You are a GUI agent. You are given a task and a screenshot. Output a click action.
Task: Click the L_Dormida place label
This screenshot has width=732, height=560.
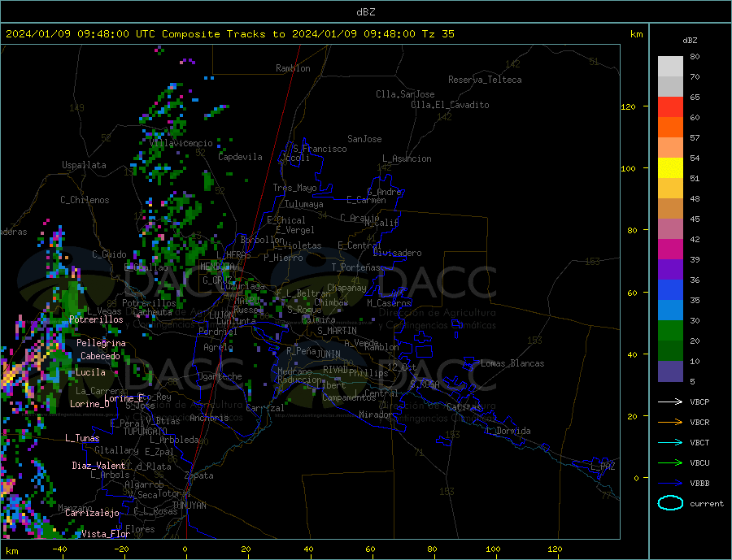click(509, 431)
